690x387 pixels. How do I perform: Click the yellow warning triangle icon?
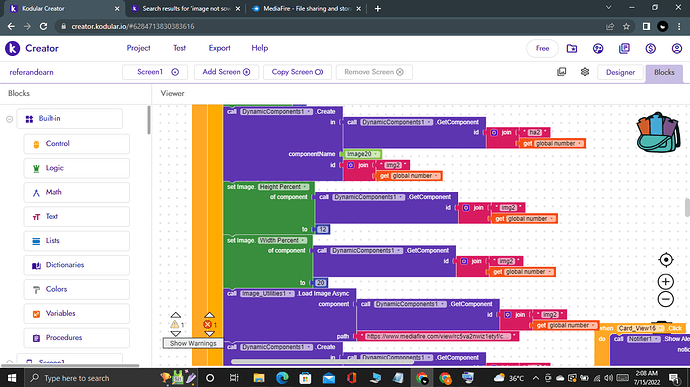(175, 324)
